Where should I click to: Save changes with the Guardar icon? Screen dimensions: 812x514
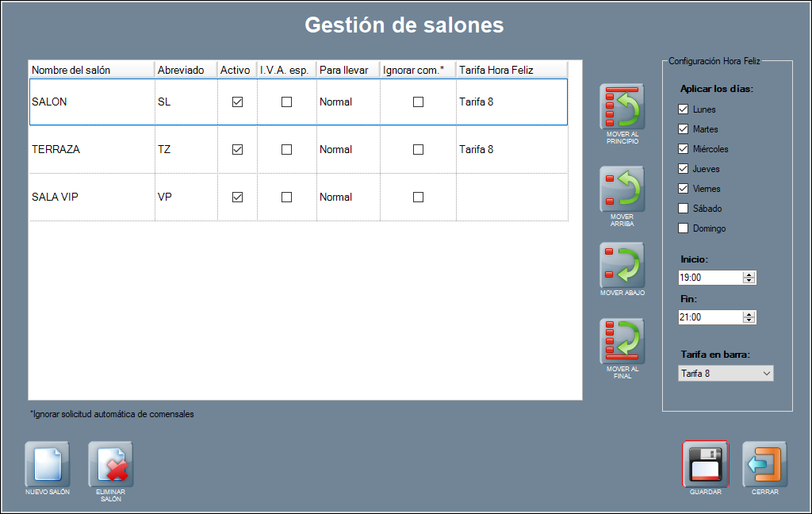tap(705, 464)
